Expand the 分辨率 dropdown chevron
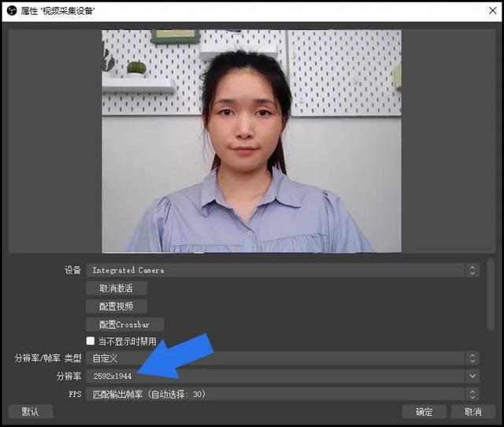This screenshot has width=504, height=427. (x=472, y=377)
